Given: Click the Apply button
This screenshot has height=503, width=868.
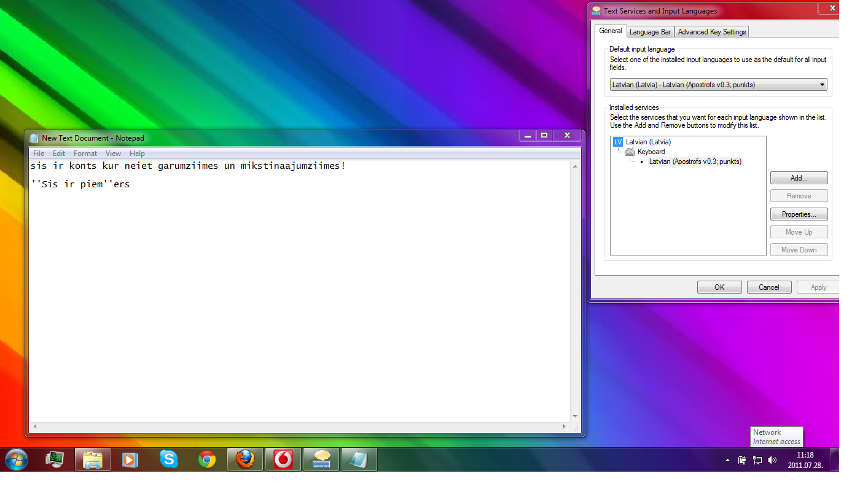Looking at the screenshot, I should coord(818,287).
